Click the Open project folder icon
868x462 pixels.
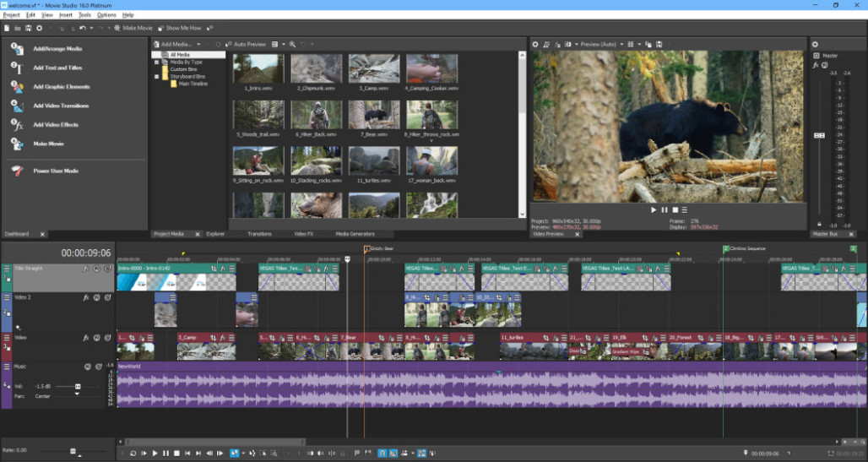coord(18,28)
